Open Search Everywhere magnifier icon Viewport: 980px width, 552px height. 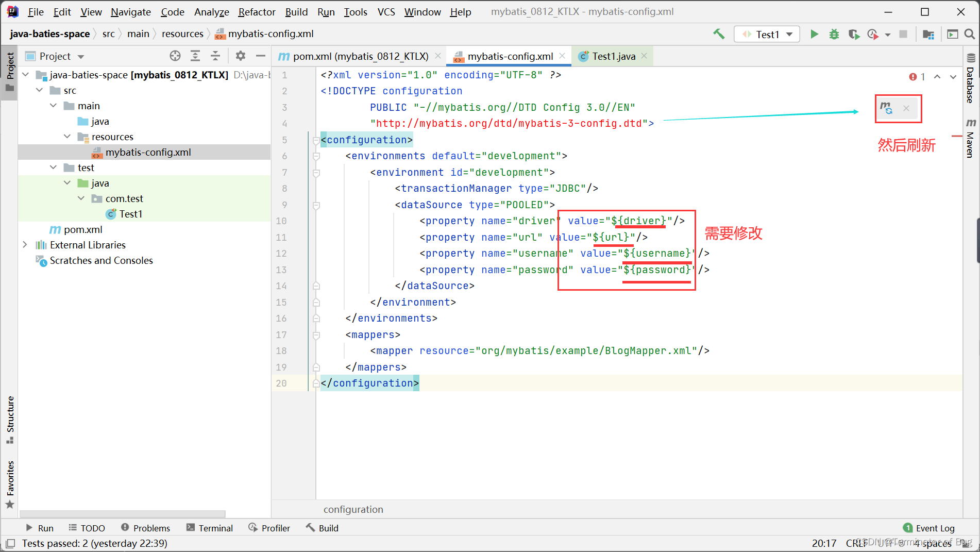click(x=969, y=34)
